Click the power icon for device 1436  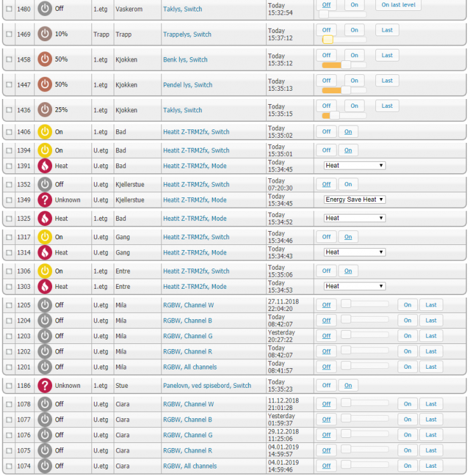[44, 110]
